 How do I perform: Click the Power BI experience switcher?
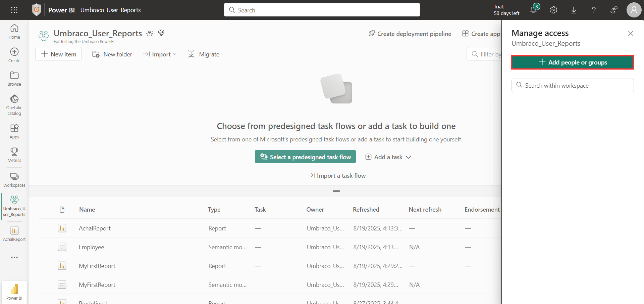point(14,292)
